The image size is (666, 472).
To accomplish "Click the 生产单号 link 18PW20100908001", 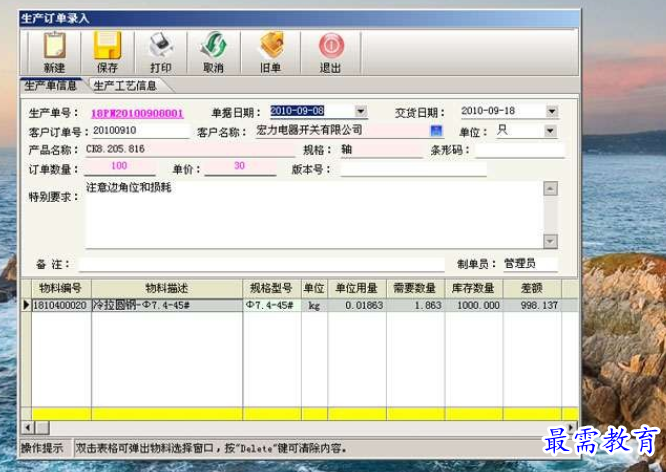I will [137, 113].
